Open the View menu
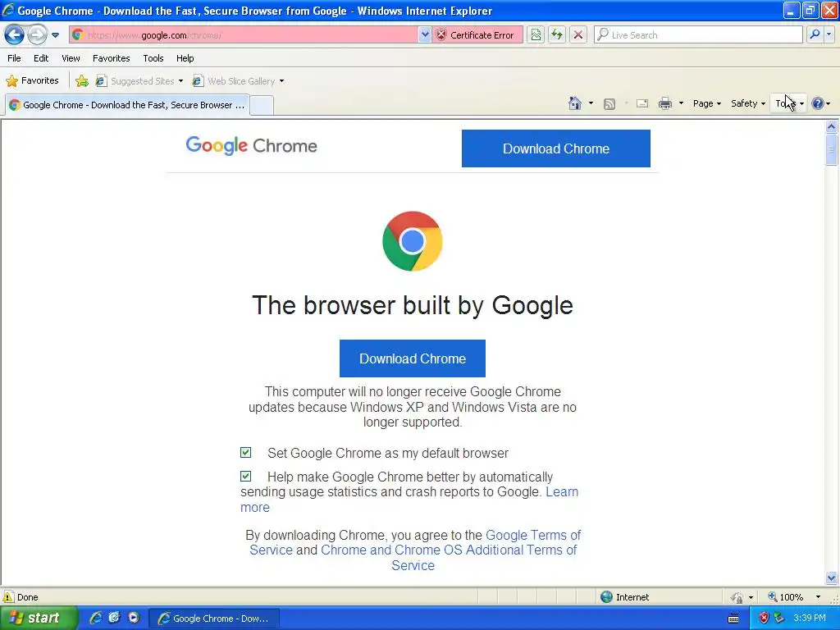This screenshot has height=630, width=840. point(71,58)
